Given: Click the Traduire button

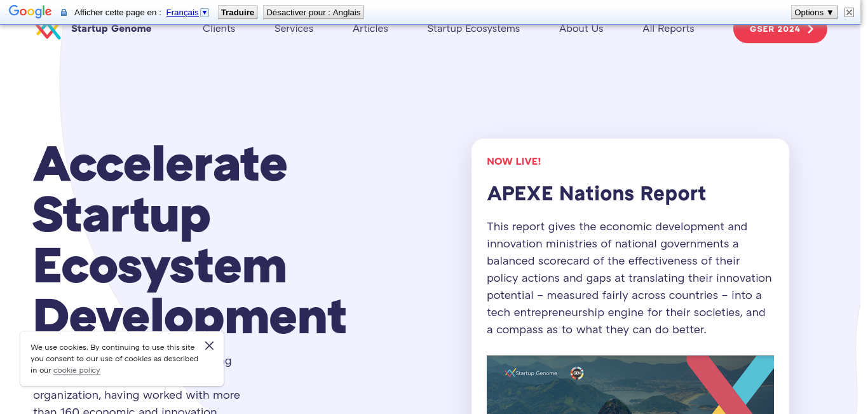Looking at the screenshot, I should [x=238, y=12].
